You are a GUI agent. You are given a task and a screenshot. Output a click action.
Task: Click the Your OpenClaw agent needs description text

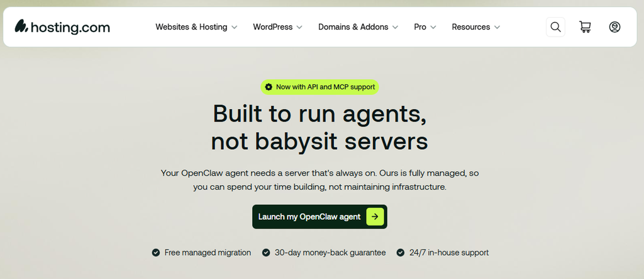319,180
